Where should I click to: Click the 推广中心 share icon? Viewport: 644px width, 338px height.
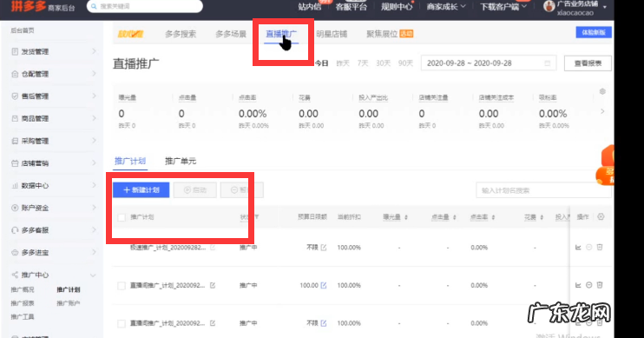coord(16,275)
